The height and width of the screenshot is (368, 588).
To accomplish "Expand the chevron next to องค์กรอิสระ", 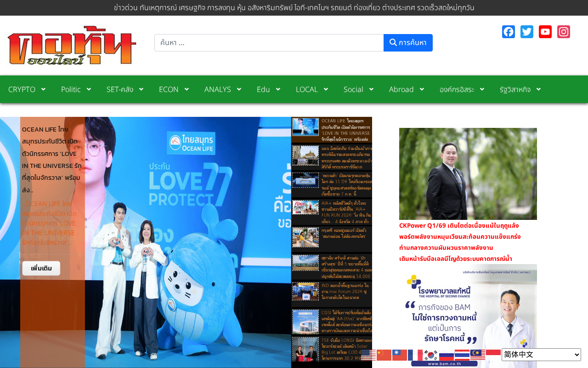I will [482, 89].
